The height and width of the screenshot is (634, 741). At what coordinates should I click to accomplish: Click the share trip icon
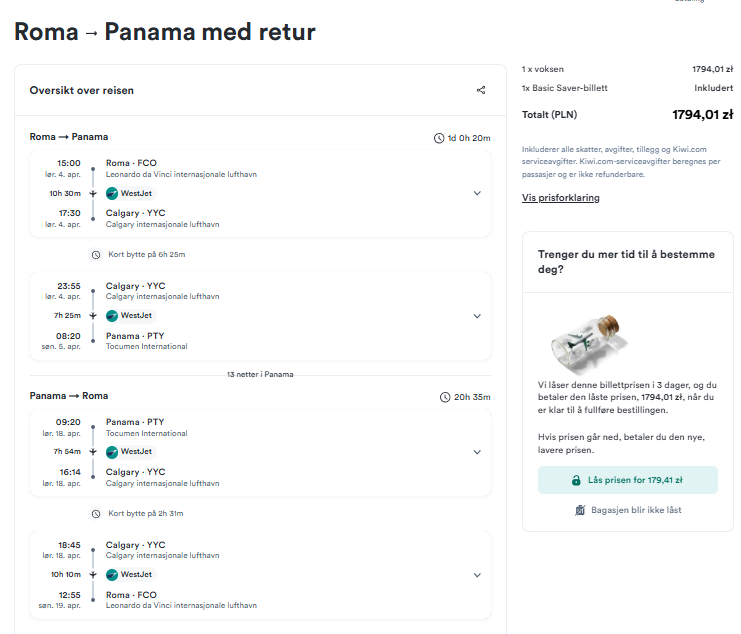(x=481, y=90)
